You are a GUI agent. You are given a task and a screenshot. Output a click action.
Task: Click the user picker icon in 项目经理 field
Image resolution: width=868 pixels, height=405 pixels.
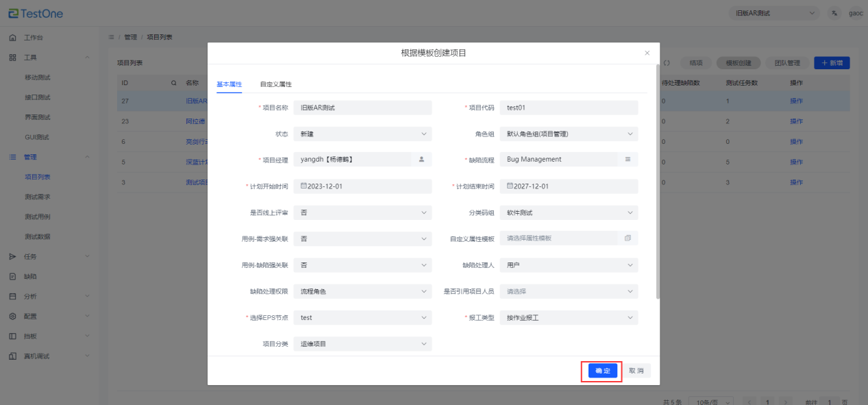421,159
